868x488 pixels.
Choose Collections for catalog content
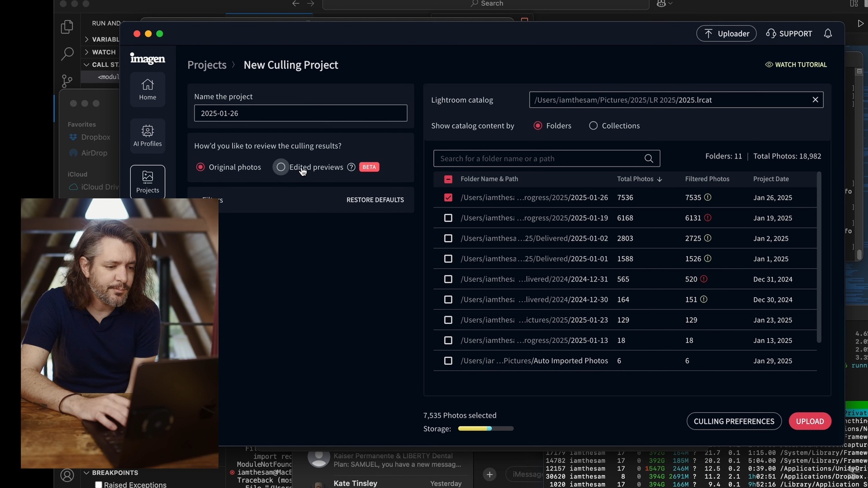pyautogui.click(x=593, y=126)
